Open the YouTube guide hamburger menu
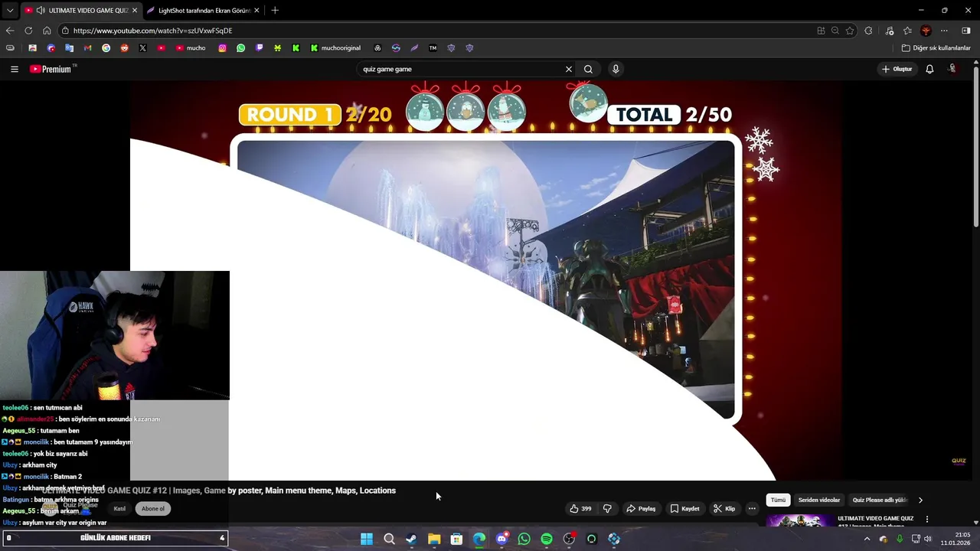Screen dimensions: 980x551 tap(15, 69)
